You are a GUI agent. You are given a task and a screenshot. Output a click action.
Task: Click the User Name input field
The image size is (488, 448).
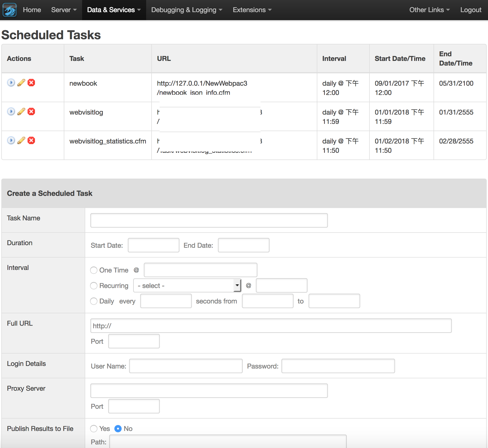(186, 366)
